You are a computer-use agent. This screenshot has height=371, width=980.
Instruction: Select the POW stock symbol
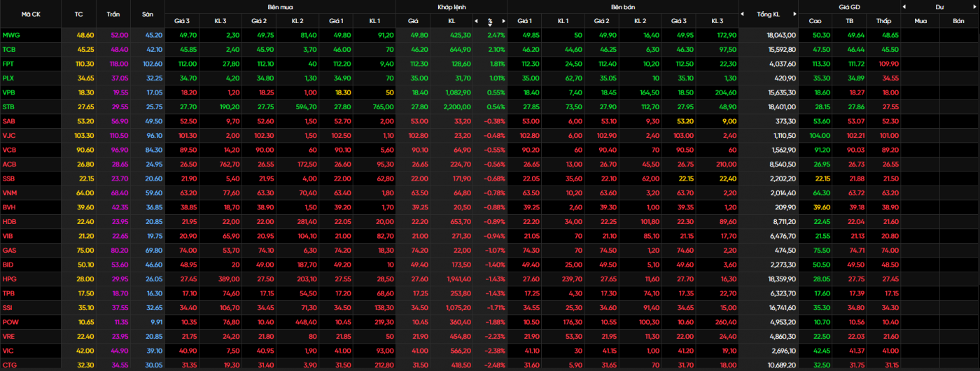pos(10,322)
